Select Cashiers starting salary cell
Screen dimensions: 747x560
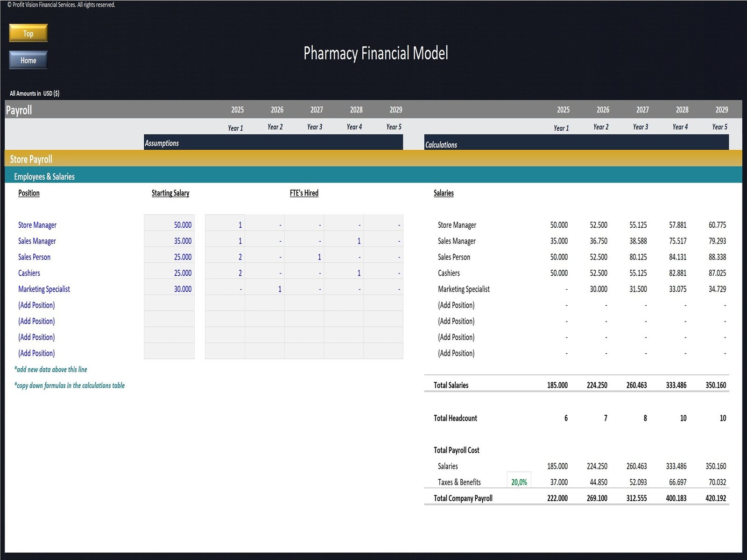pos(169,273)
